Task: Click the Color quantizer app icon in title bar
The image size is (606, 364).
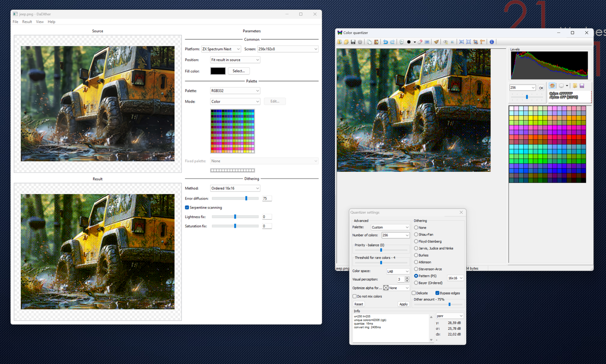Action: pos(339,33)
